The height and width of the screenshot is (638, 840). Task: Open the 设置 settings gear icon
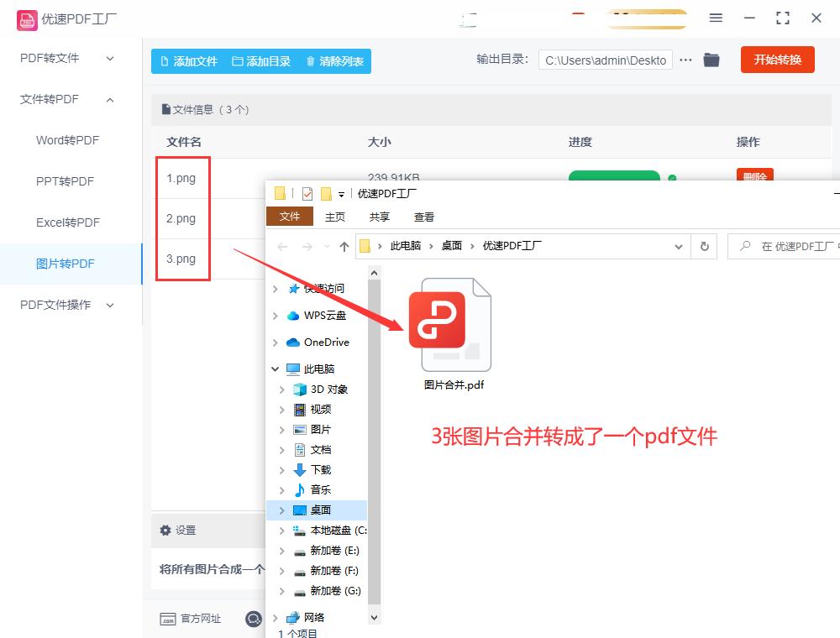tap(166, 531)
